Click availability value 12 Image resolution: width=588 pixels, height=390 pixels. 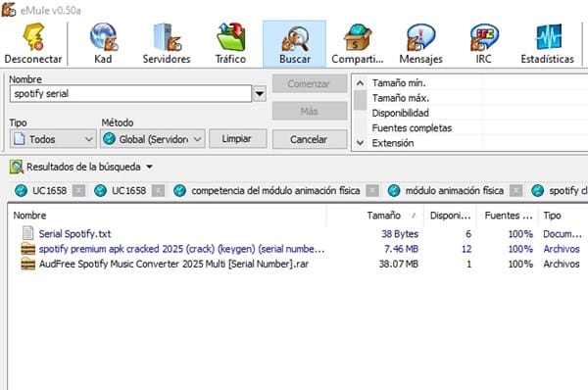point(466,249)
